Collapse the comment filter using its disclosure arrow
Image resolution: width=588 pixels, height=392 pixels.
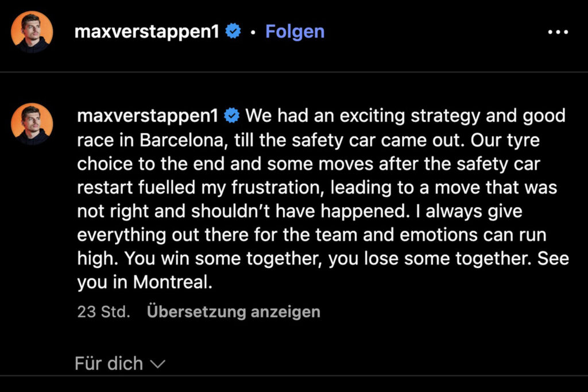[x=159, y=363]
